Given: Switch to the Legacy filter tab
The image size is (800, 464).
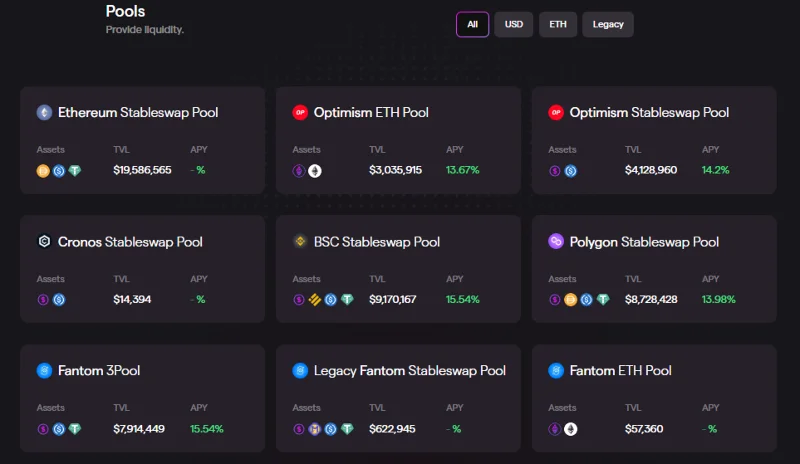Looking at the screenshot, I should click(x=608, y=25).
